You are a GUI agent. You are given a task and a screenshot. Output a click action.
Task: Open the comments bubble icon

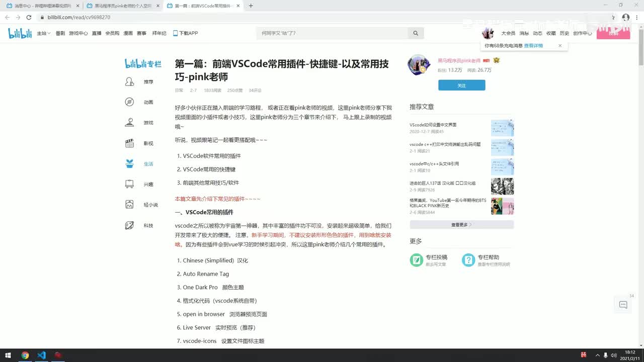(x=623, y=305)
